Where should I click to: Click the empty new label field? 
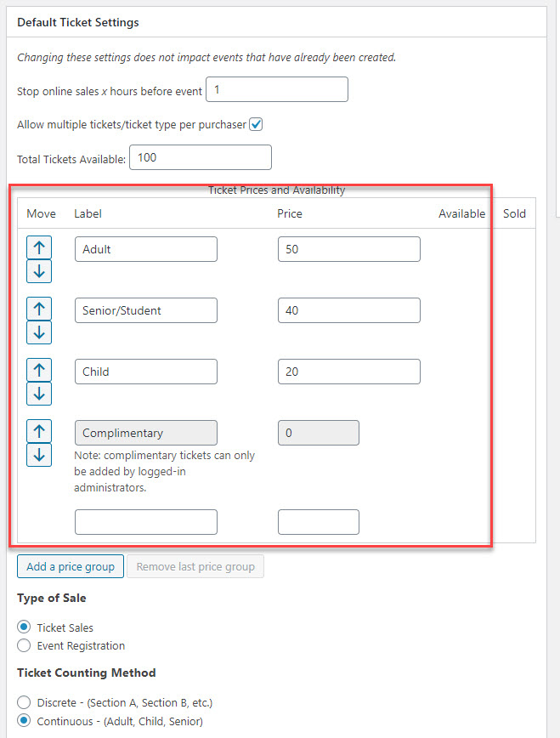[x=145, y=521]
